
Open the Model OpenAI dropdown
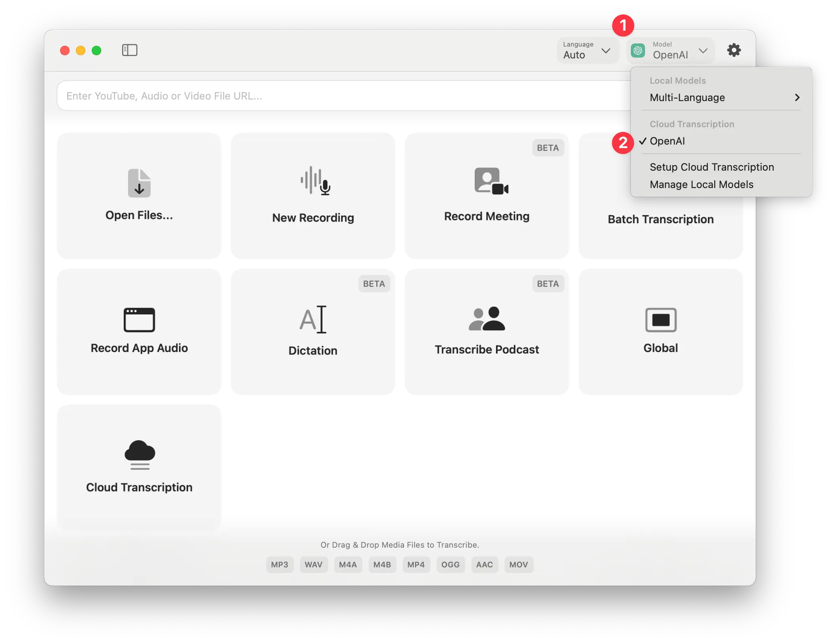671,50
